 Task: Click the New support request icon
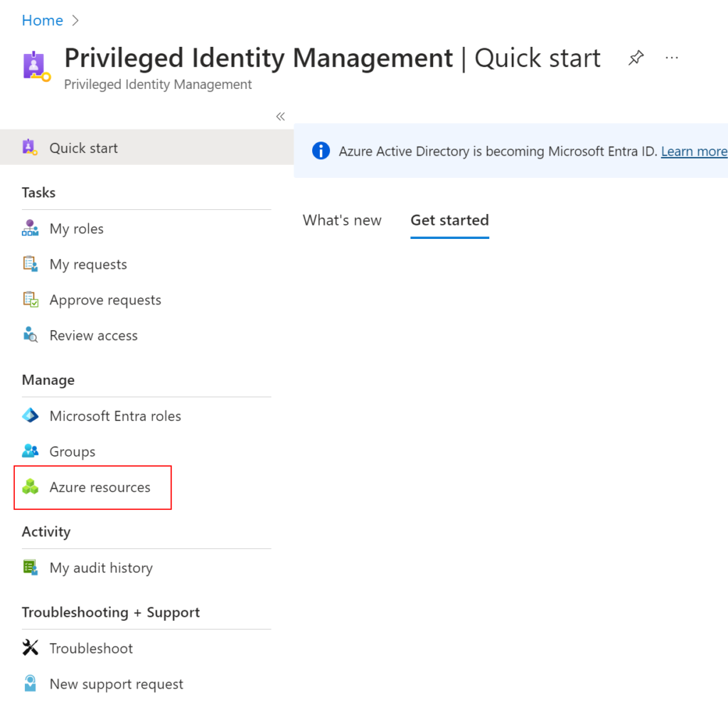(31, 684)
